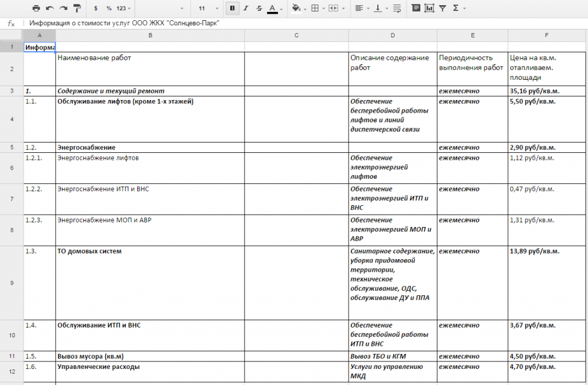Select column F header
This screenshot has height=385, width=588.
pos(547,35)
